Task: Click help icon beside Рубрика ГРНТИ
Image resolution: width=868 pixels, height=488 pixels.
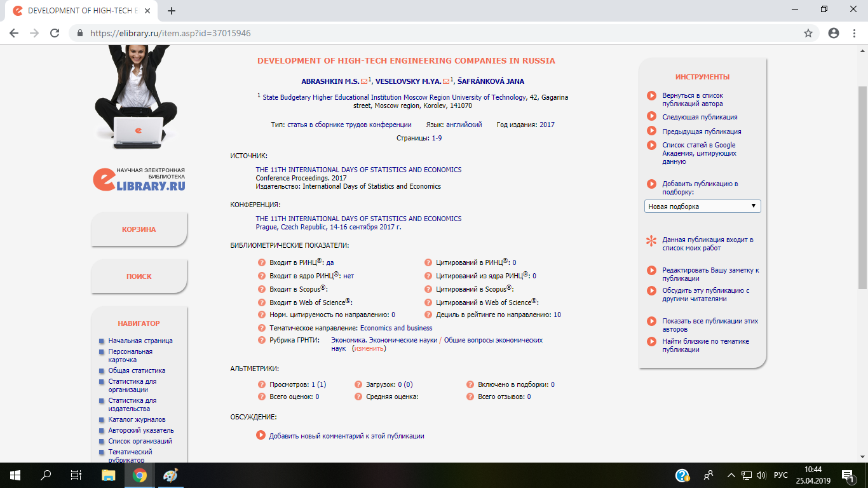Action: [x=261, y=340]
